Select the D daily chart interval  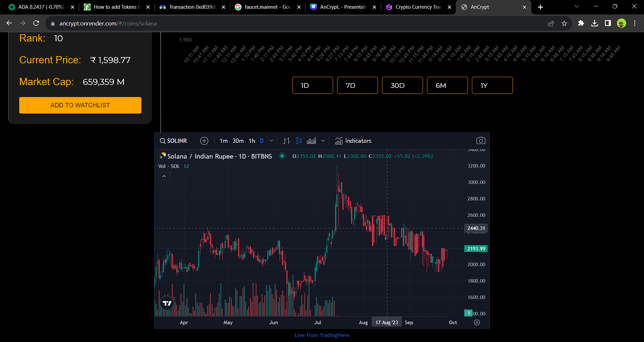pos(262,141)
